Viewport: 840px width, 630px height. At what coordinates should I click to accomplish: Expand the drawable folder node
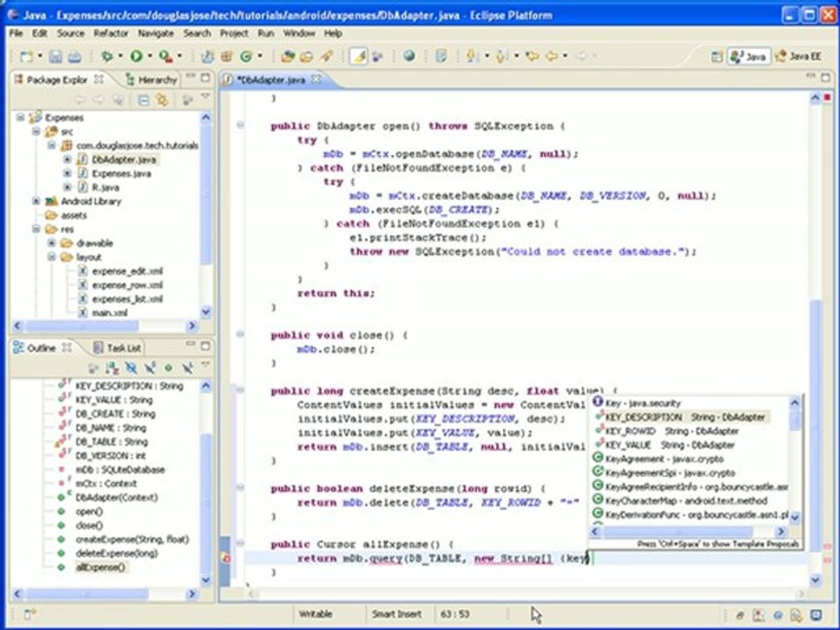point(52,242)
